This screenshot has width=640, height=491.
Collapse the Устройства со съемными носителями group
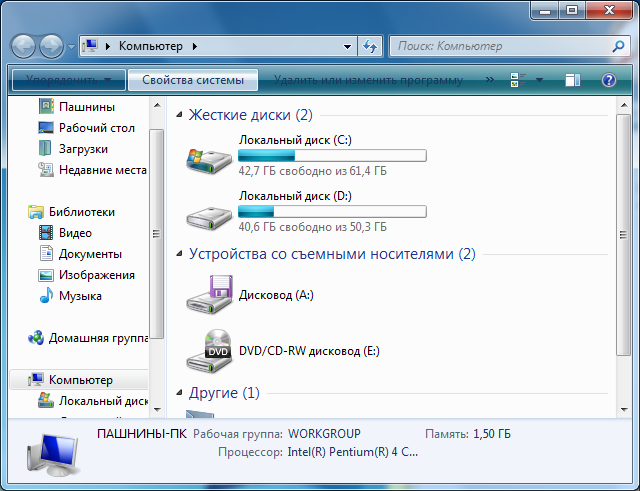pos(180,255)
